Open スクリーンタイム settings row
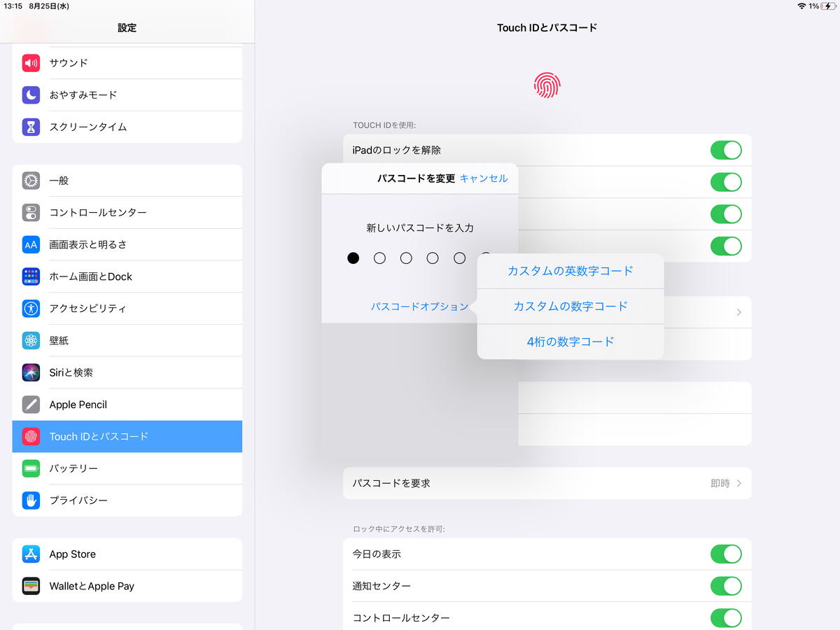 point(127,127)
